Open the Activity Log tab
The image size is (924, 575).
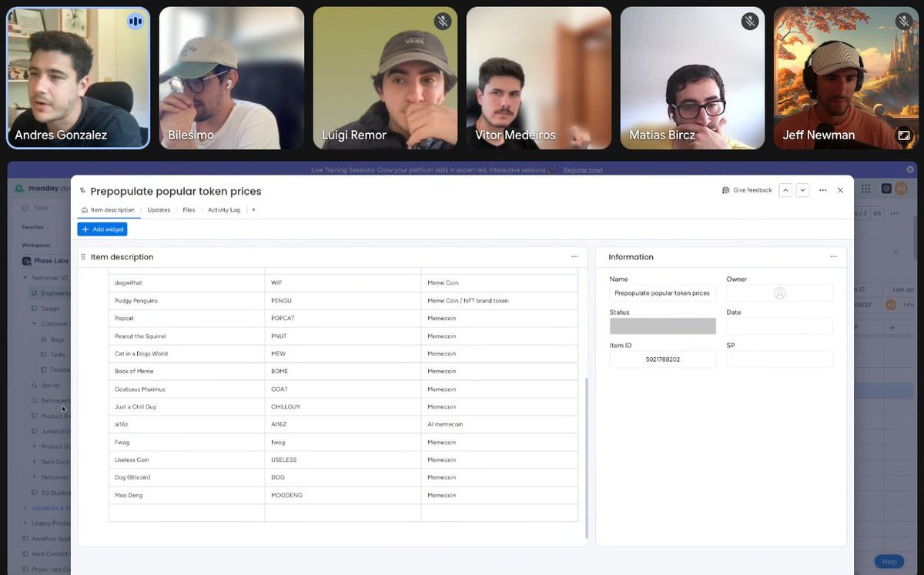224,209
